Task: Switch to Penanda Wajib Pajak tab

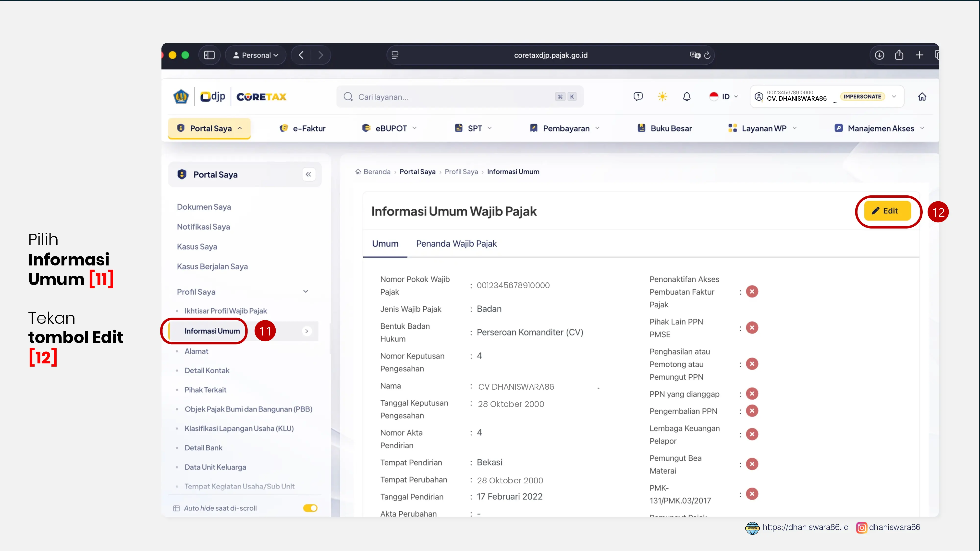Action: [x=456, y=244]
